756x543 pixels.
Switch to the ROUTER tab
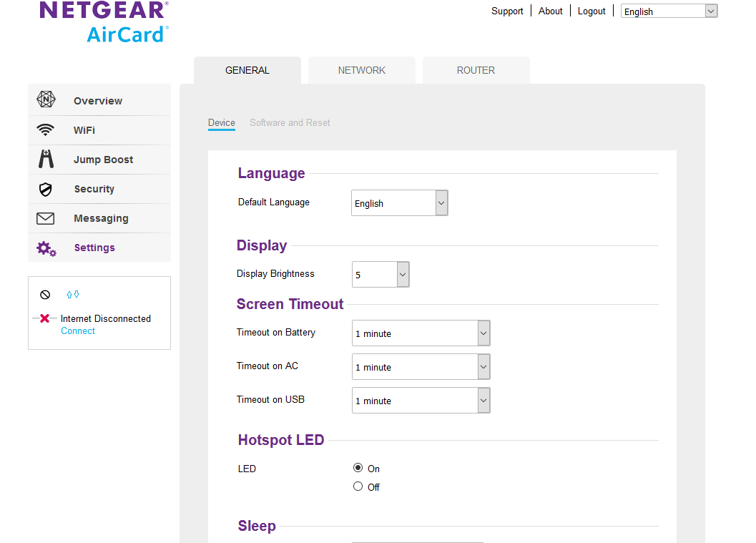[476, 70]
